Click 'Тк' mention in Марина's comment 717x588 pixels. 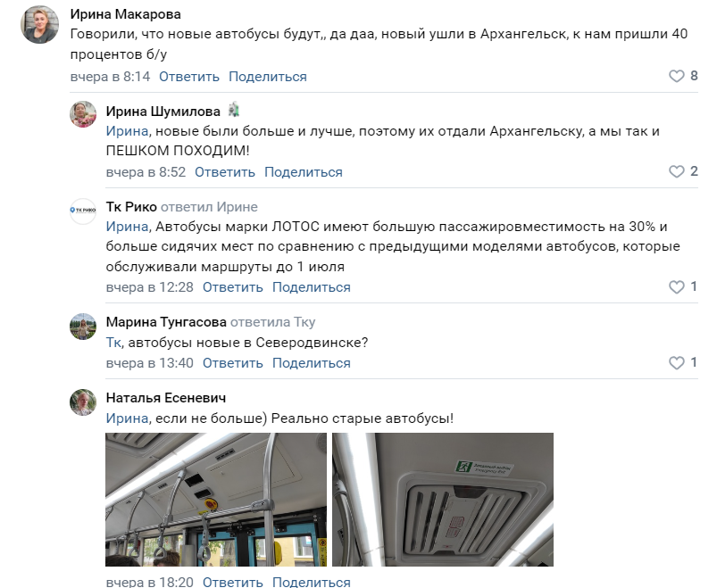click(113, 342)
